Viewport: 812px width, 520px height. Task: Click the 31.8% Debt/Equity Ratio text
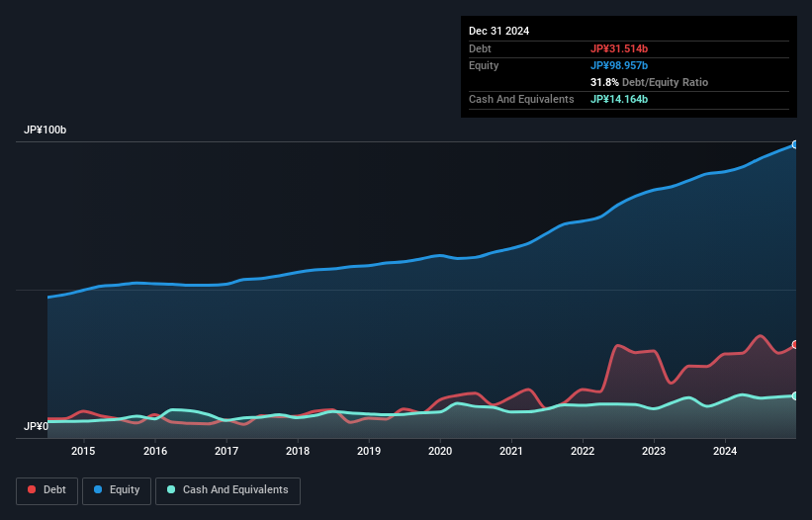(649, 82)
